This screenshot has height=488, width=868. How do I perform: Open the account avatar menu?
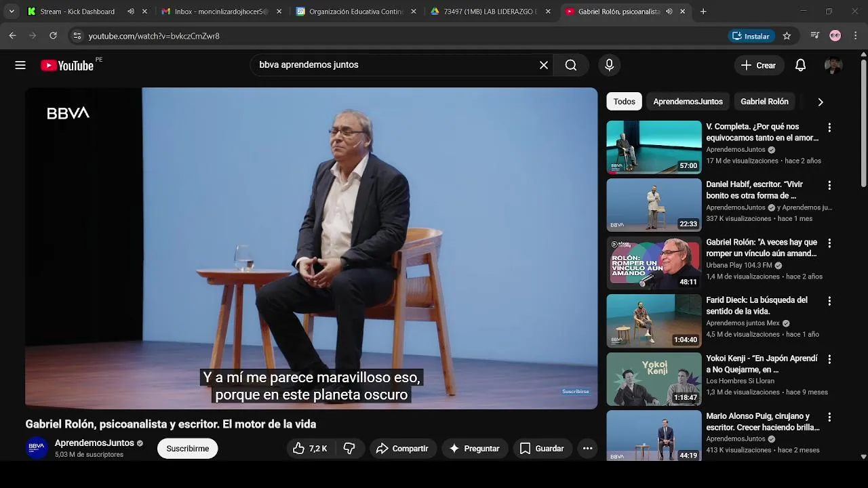pos(833,65)
